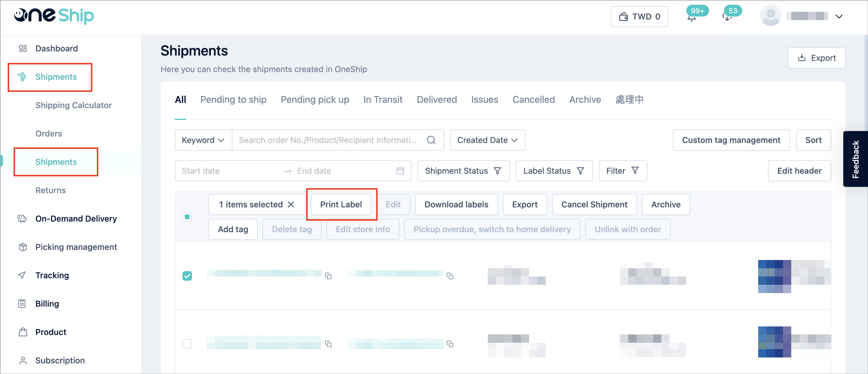This screenshot has height=374, width=868.
Task: Copy first row's shipment number
Action: click(x=328, y=276)
